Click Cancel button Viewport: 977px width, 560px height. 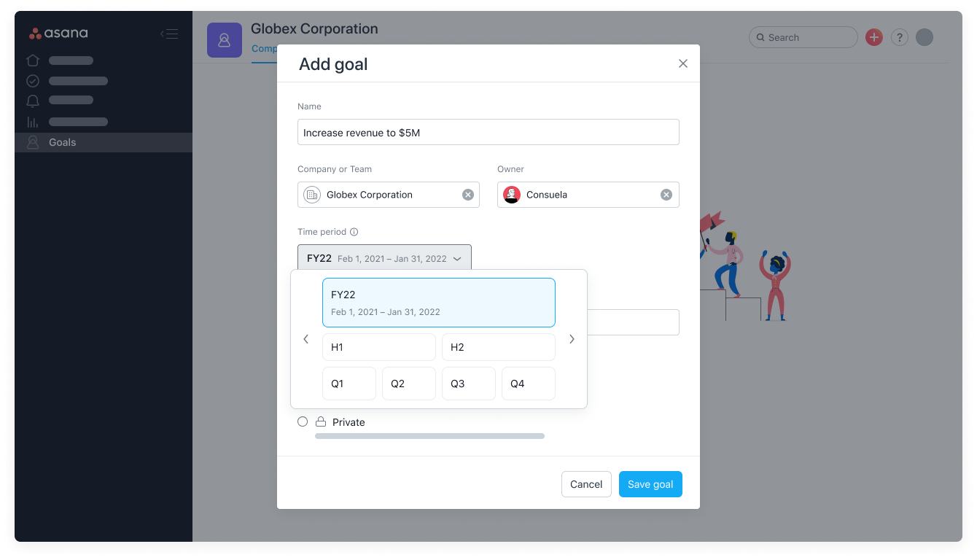coord(586,484)
